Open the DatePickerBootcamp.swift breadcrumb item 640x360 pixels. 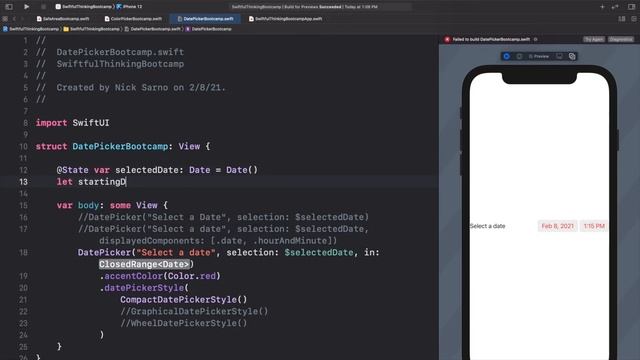pyautogui.click(x=152, y=29)
